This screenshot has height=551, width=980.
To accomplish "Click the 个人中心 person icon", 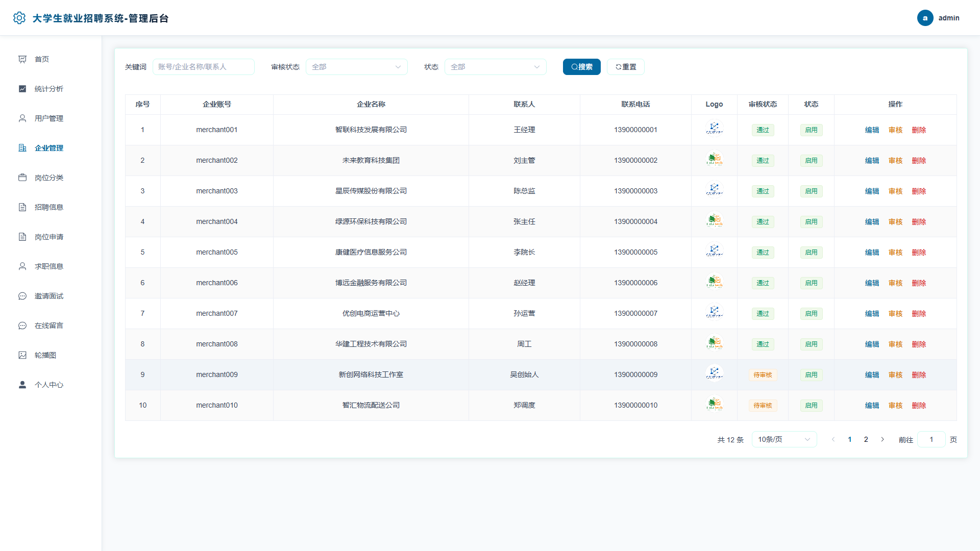I will [22, 385].
